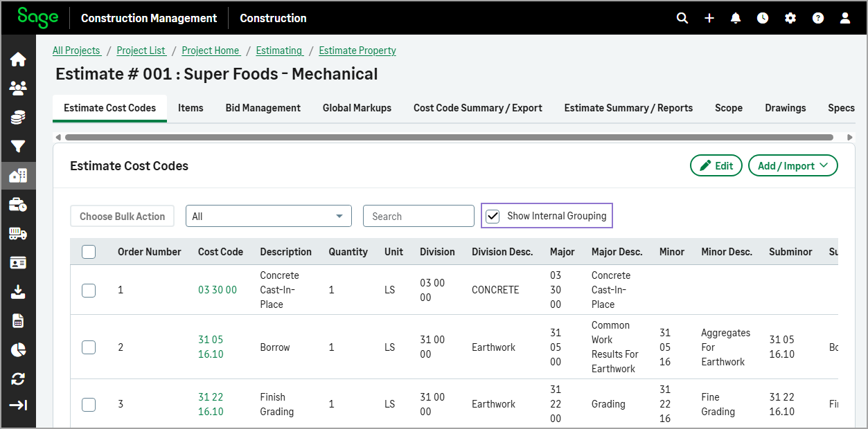Tick the select-all header checkbox
Viewport: 868px width, 429px height.
[89, 252]
